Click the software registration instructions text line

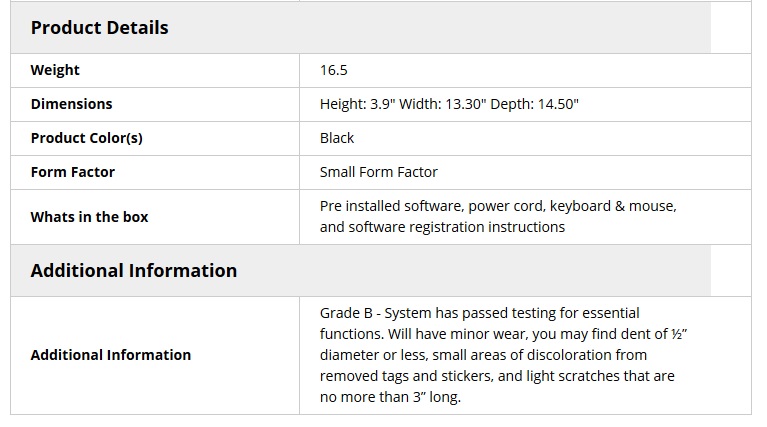(x=442, y=227)
